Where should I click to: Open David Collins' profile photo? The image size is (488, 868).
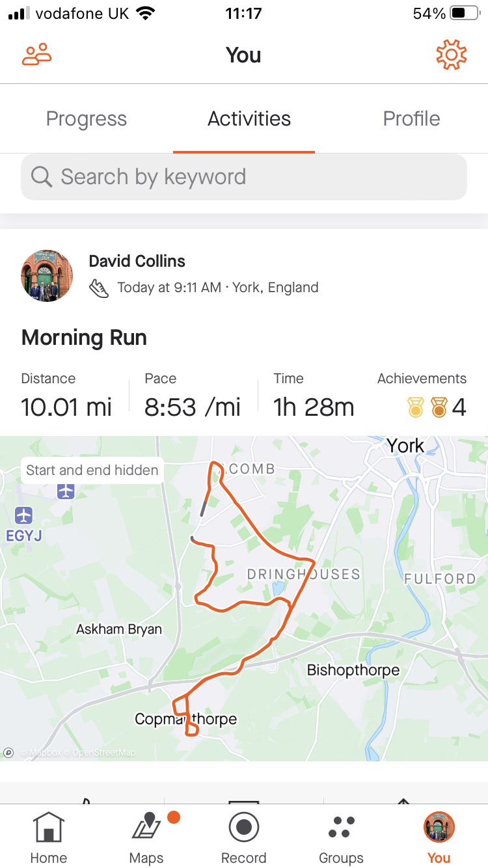(x=46, y=275)
